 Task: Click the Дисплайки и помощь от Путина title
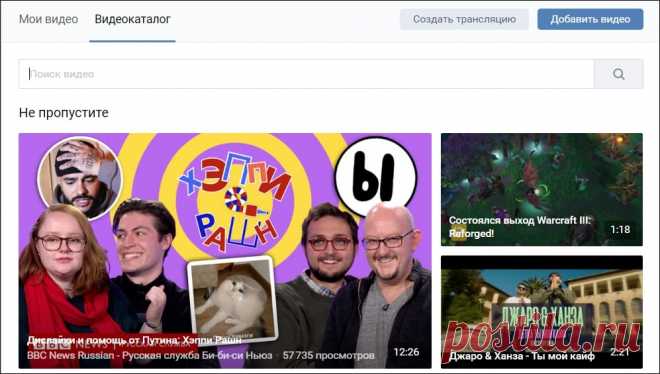pos(134,340)
